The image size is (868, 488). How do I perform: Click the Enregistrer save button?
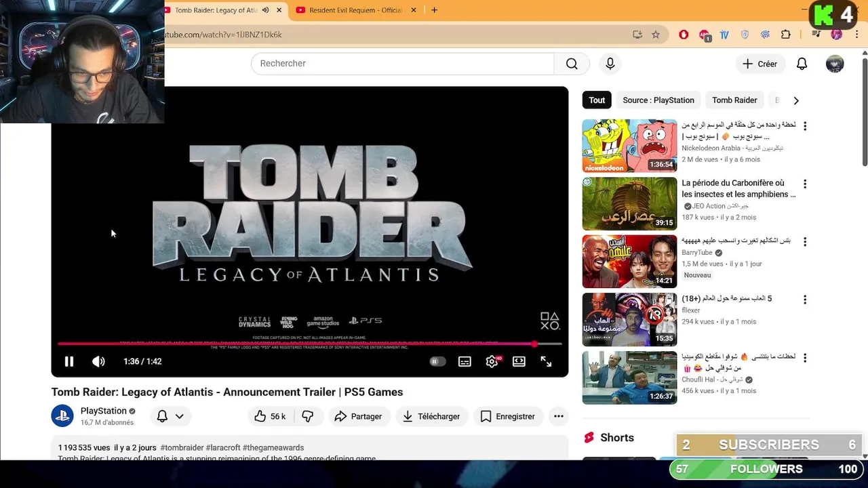pyautogui.click(x=507, y=417)
